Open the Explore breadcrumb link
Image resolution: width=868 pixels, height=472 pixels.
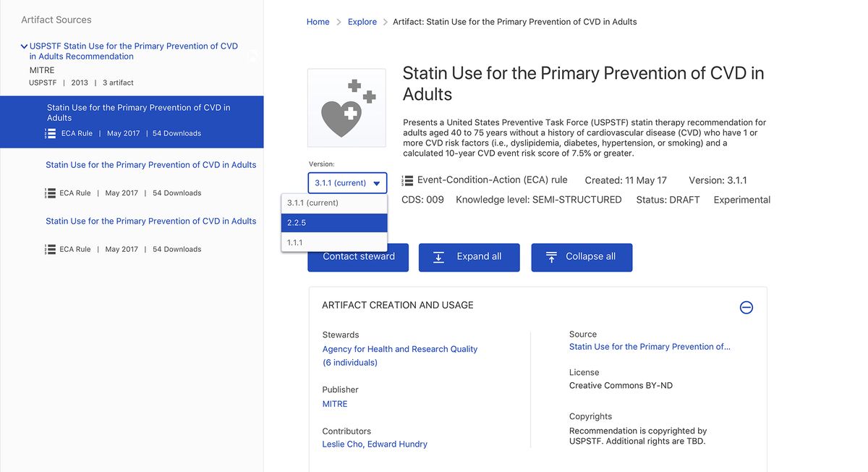point(362,22)
